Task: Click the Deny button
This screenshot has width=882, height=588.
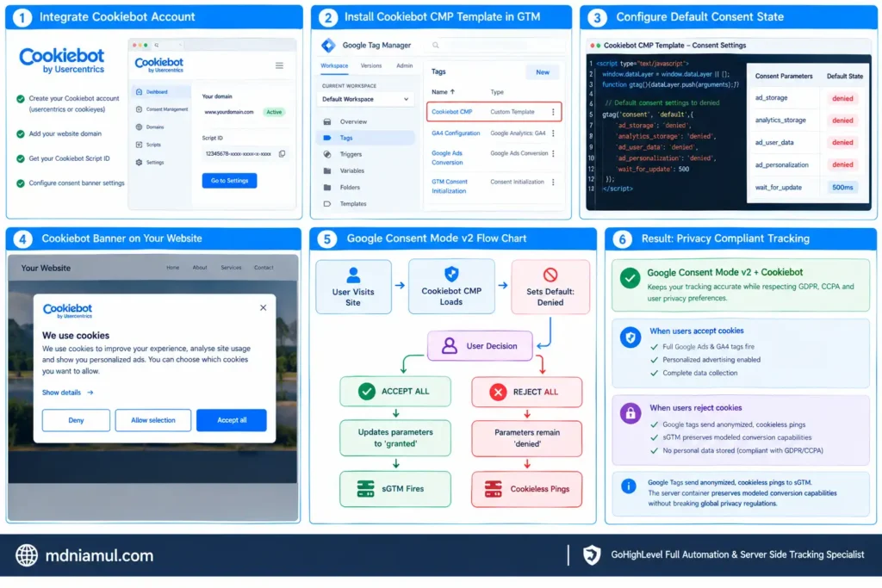Action: pyautogui.click(x=76, y=420)
